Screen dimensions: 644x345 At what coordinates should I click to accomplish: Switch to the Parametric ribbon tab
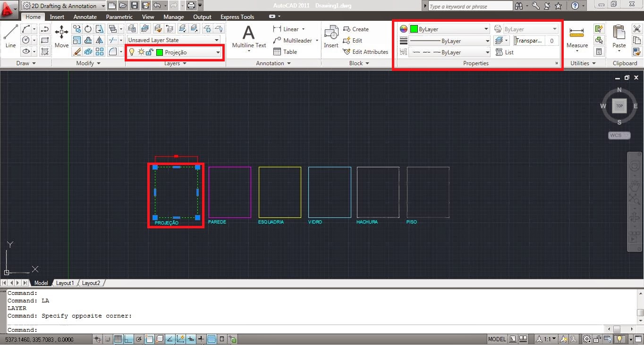(x=119, y=17)
